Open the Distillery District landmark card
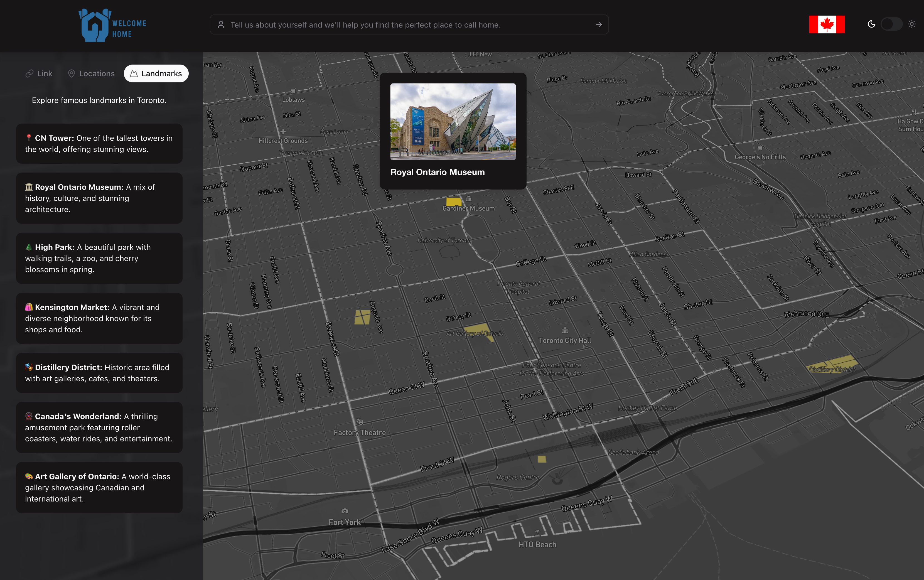This screenshot has height=580, width=924. (x=99, y=373)
